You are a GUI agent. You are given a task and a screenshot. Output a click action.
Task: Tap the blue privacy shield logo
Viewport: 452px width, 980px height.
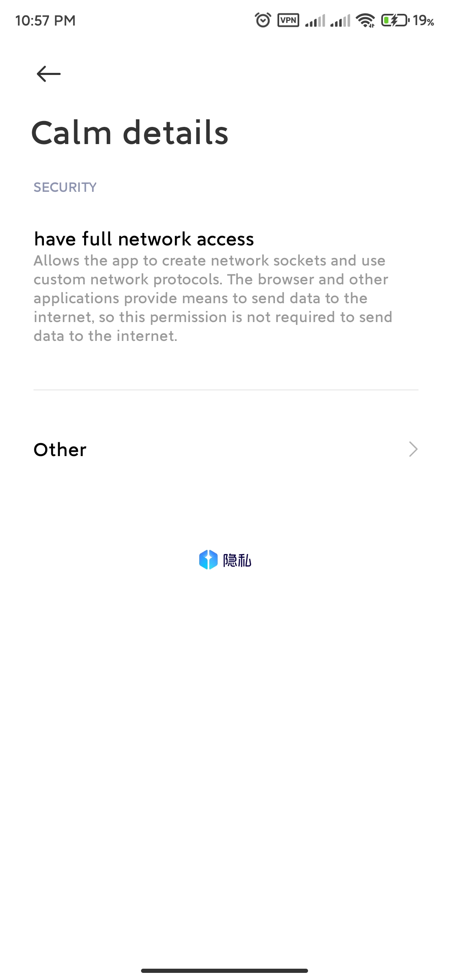click(208, 560)
